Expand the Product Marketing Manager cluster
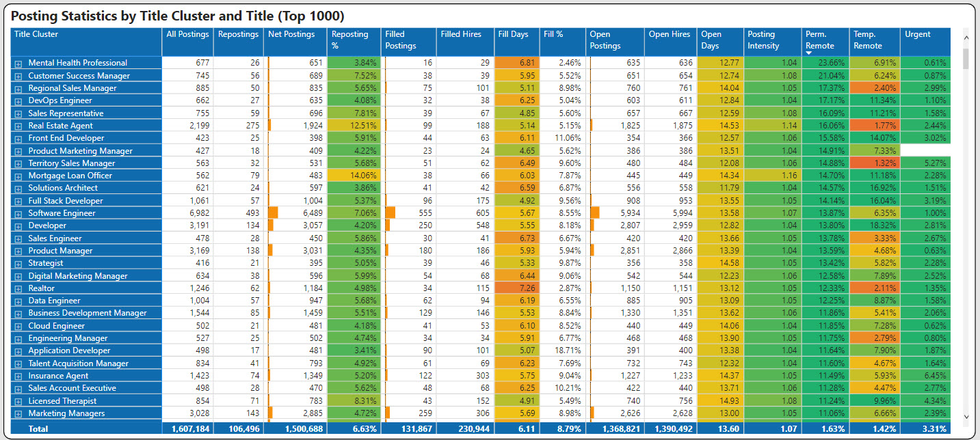This screenshot has width=980, height=440. (x=18, y=151)
